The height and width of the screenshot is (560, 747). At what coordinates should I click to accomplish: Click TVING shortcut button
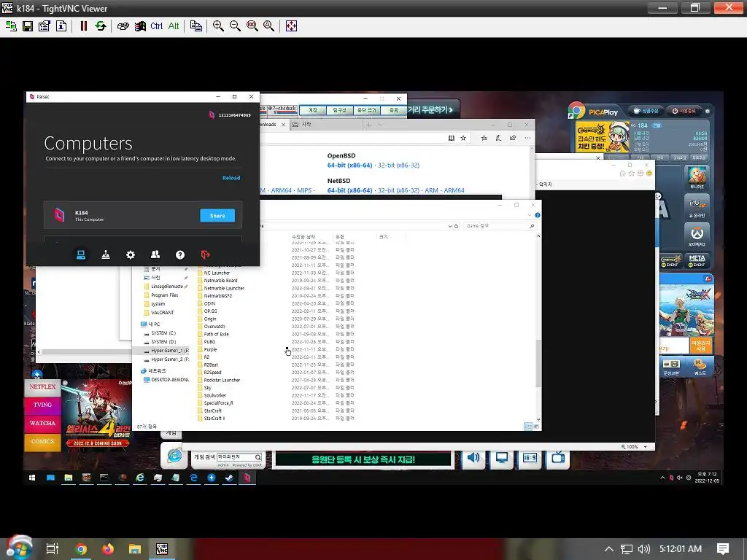(42, 405)
